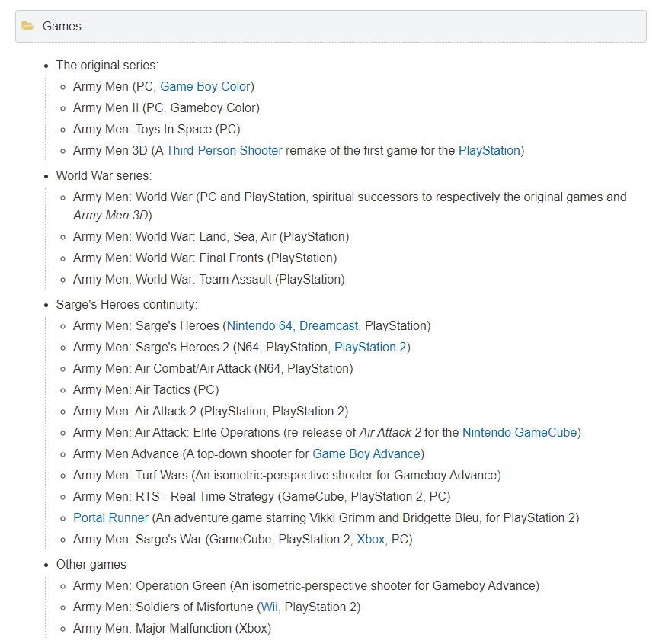Collapse the Games folder header
The image size is (662, 644).
[x=331, y=26]
